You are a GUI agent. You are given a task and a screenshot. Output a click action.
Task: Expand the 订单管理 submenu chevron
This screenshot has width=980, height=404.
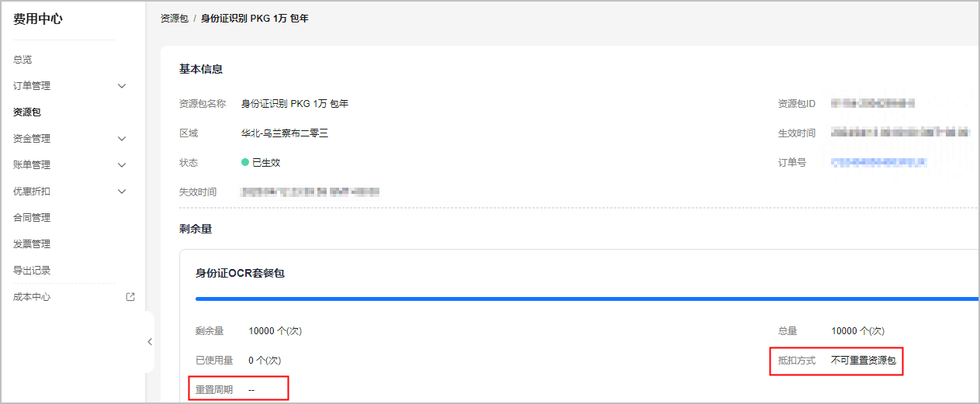click(x=122, y=86)
